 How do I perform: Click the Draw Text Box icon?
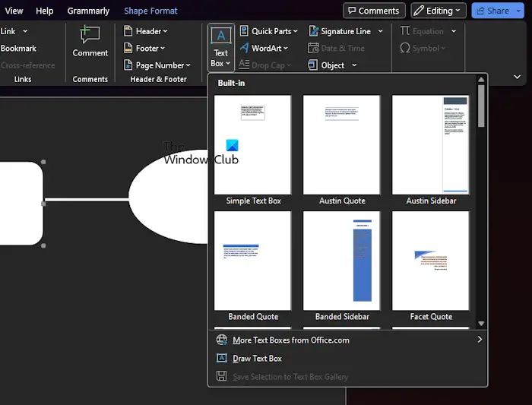[x=222, y=358]
